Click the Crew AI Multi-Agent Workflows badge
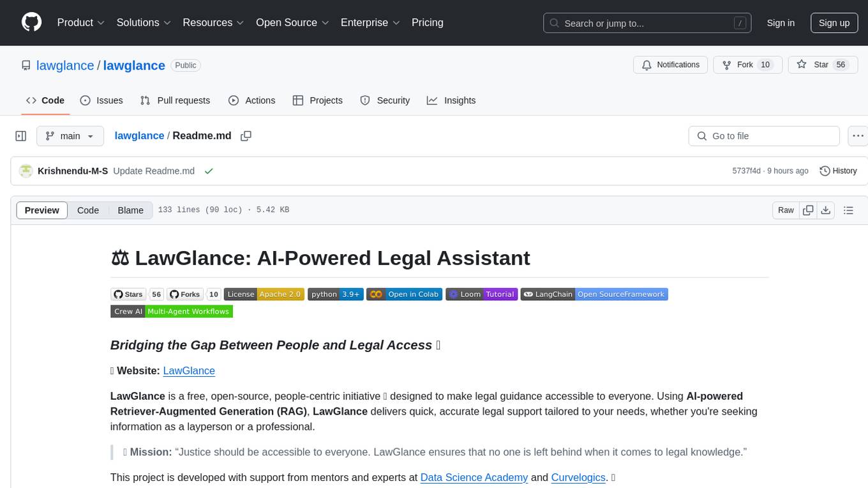 coord(172,311)
